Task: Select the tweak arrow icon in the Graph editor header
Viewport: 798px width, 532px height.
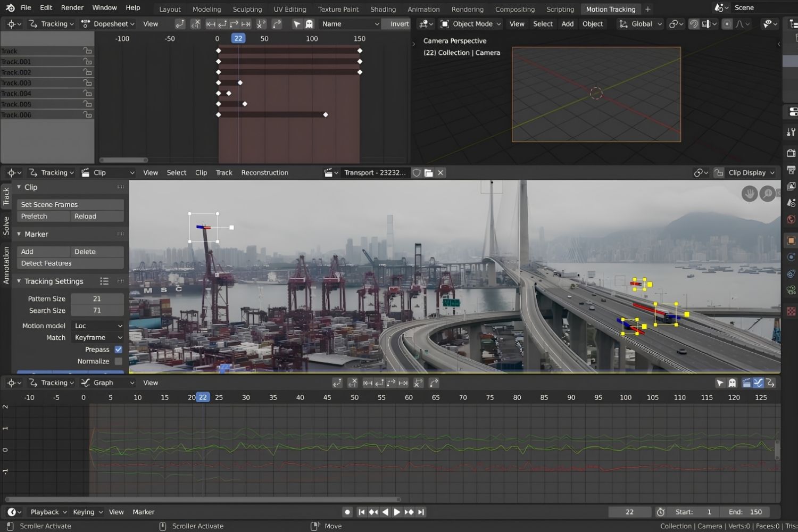Action: click(x=720, y=383)
